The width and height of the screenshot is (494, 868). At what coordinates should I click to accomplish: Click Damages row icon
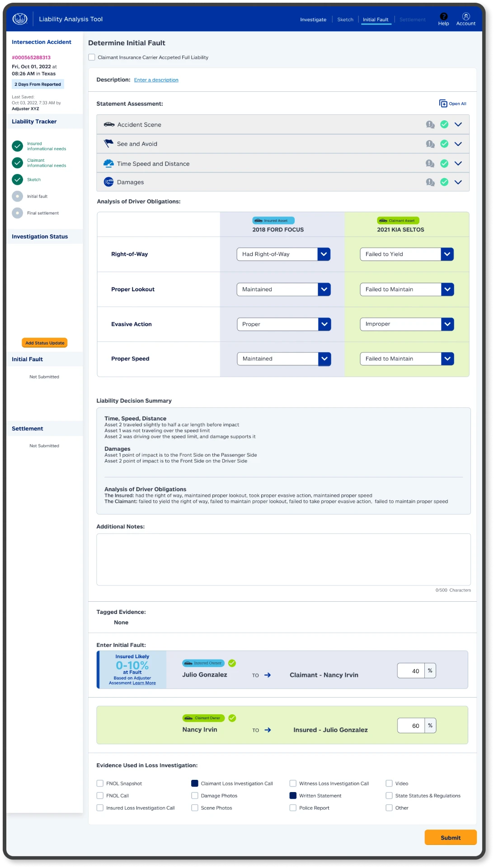[x=108, y=182]
